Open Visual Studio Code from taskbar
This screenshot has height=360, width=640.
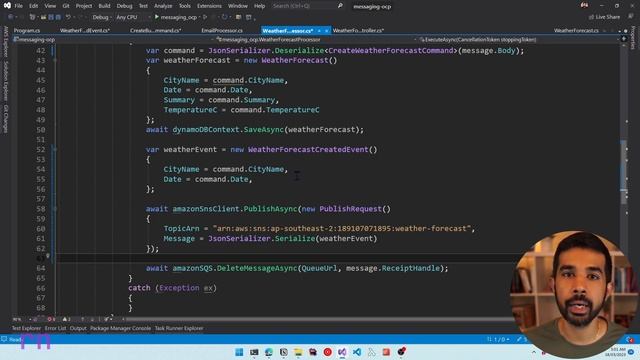pos(357,352)
